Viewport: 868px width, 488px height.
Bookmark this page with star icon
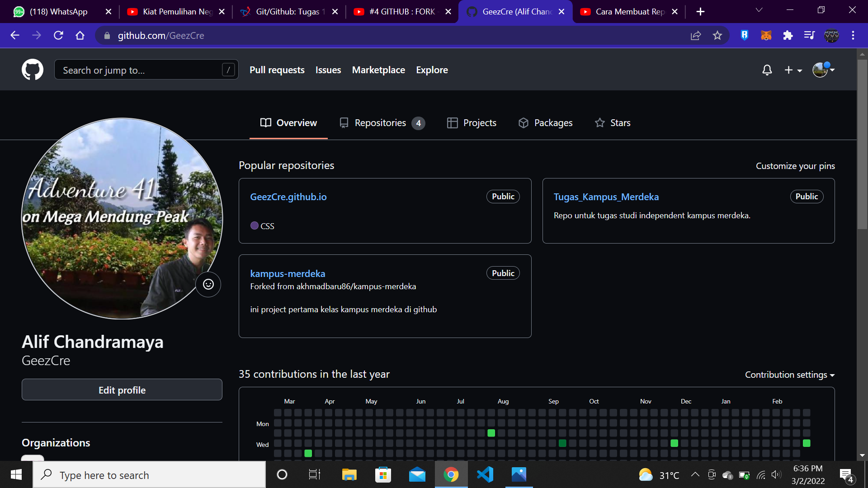coord(717,35)
